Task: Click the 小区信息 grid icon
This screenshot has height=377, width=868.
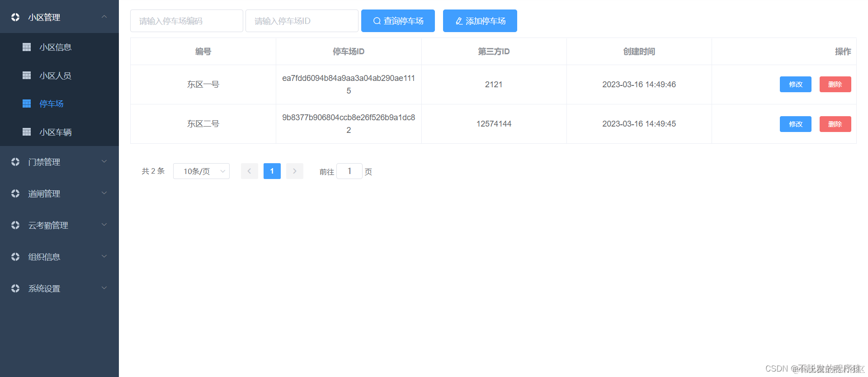Action: 27,47
